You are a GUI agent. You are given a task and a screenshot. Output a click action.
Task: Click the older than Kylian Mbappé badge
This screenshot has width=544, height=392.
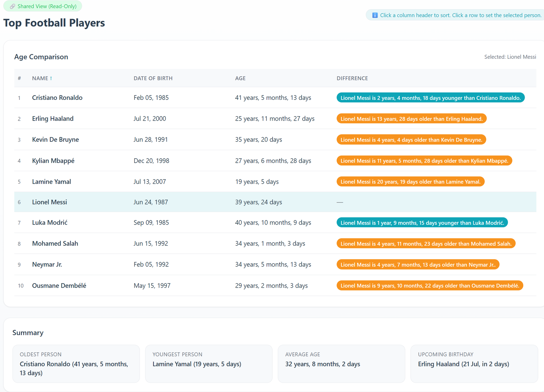pyautogui.click(x=424, y=161)
